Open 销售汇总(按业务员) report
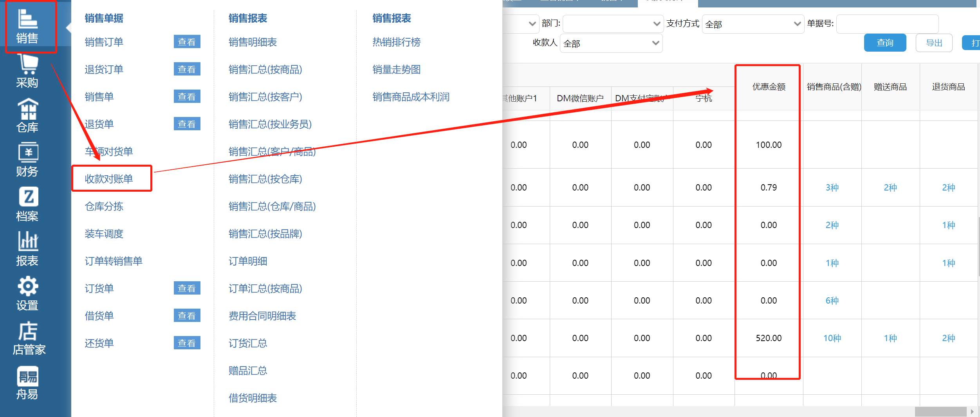The height and width of the screenshot is (417, 980). (270, 124)
